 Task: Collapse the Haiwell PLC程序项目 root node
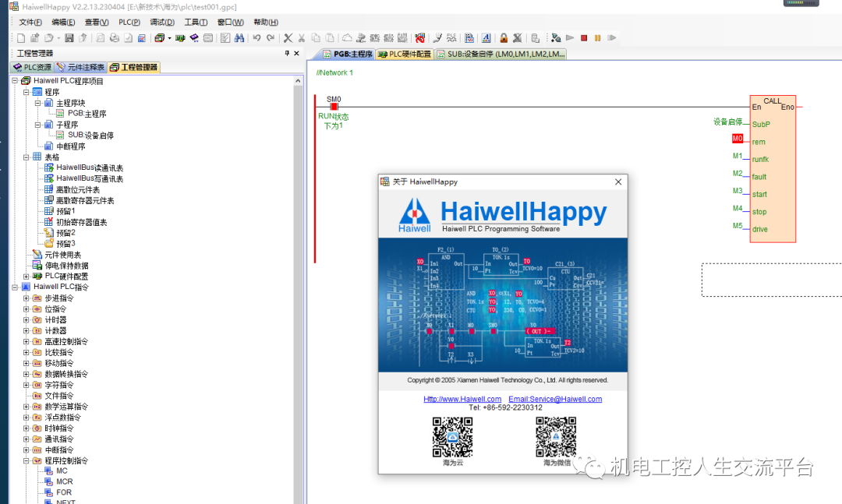point(15,81)
